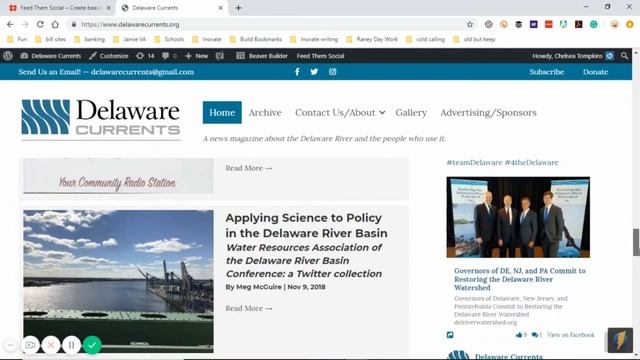Open the Raney Day Work bookmarks folder
Viewport: 640px width, 360px height.
click(372, 40)
